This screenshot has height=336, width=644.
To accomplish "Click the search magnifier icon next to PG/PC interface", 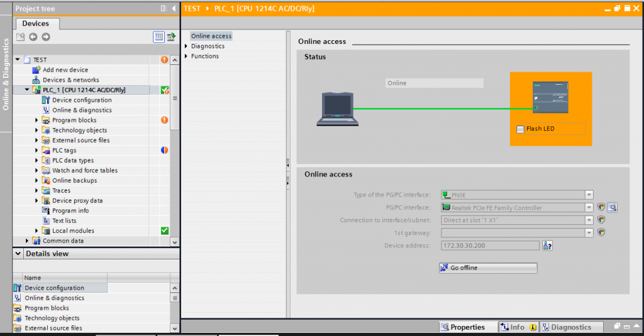I will (x=613, y=207).
